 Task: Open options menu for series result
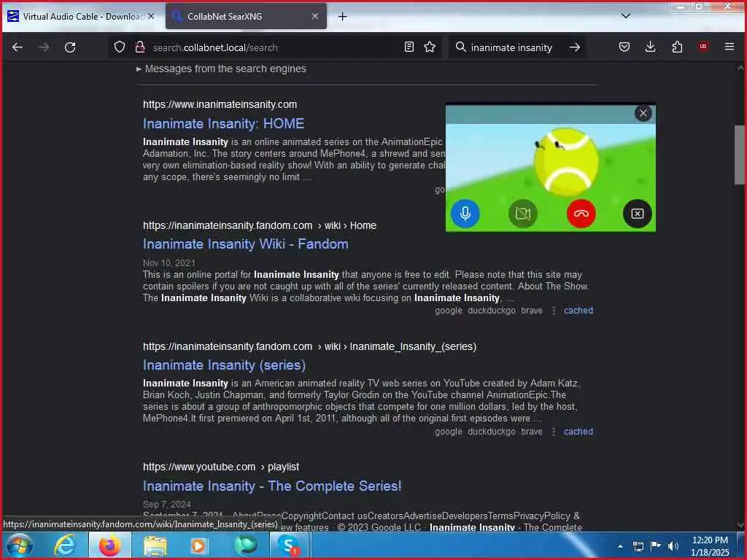point(554,432)
